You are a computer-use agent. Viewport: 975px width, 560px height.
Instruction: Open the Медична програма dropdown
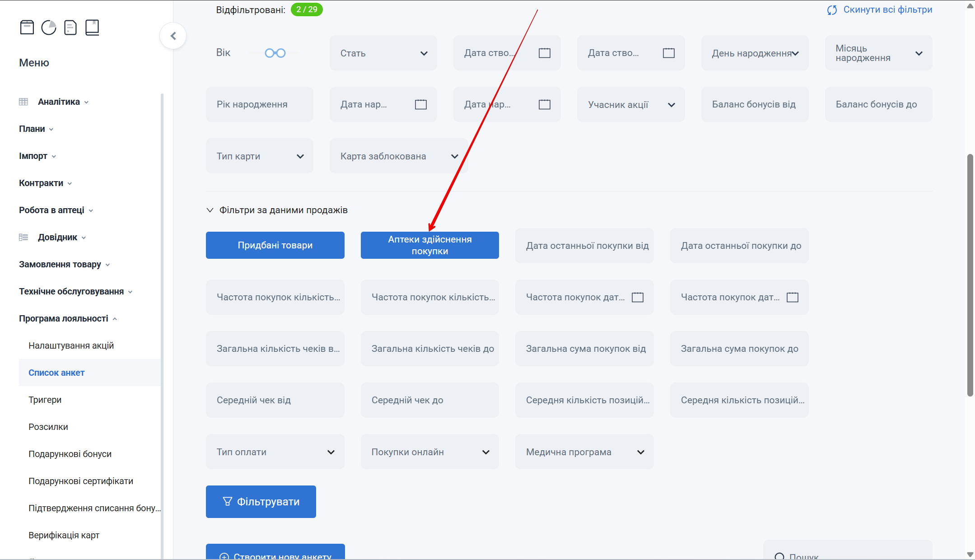[x=584, y=452]
